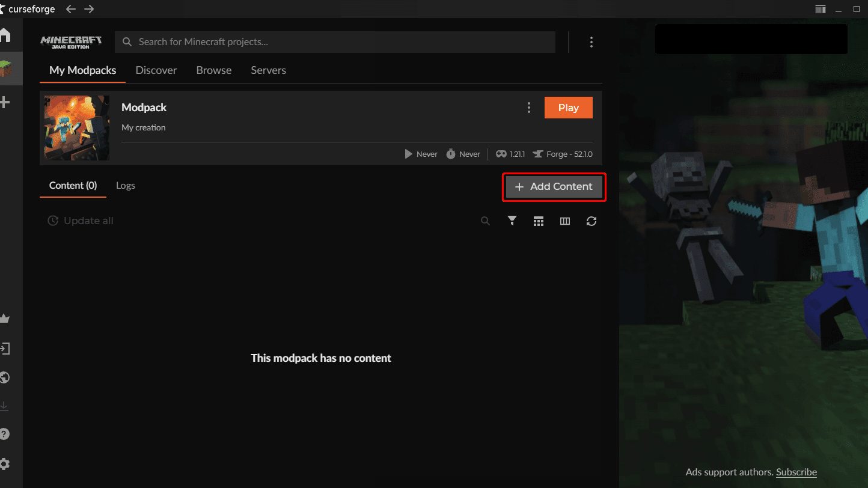Focus the Search for Minecraft projects field

[x=335, y=42]
